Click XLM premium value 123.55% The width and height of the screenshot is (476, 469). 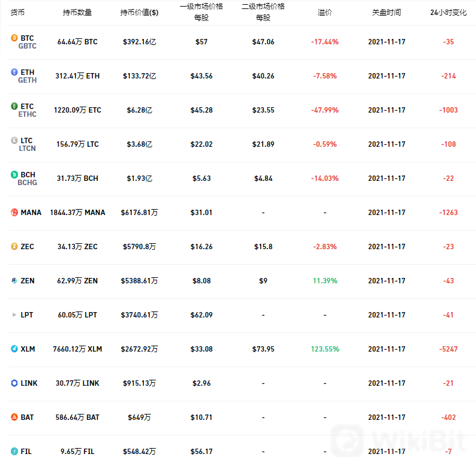[325, 349]
